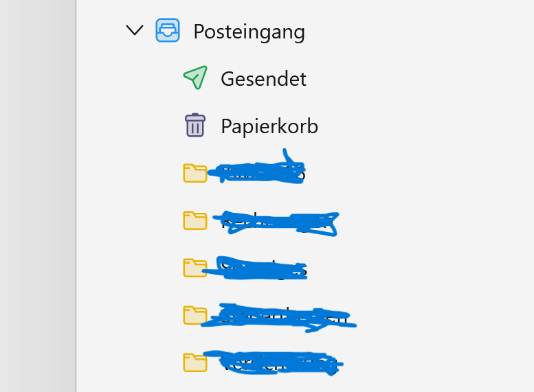Select the first scribbled-out folder name under Papierkorb
Screen dimensions: 534x392
256,170
